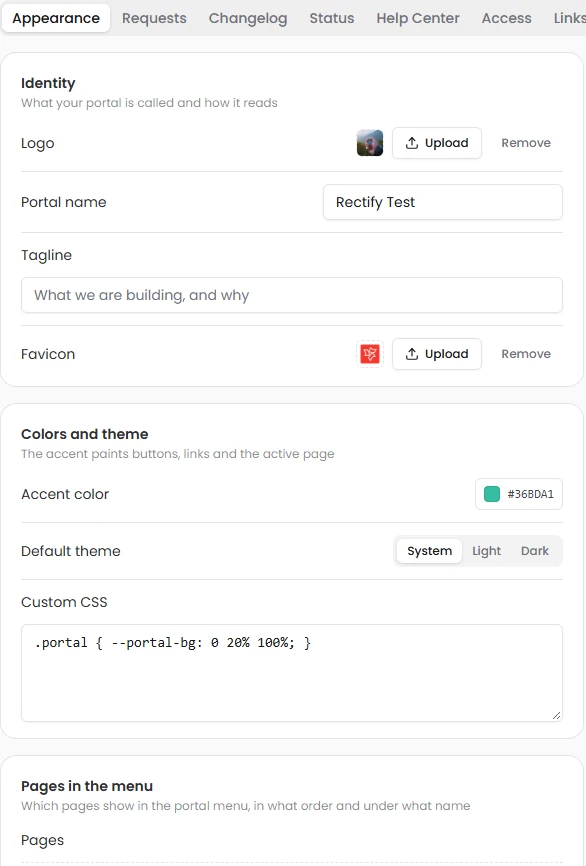Click the Favicon label

pos(48,354)
